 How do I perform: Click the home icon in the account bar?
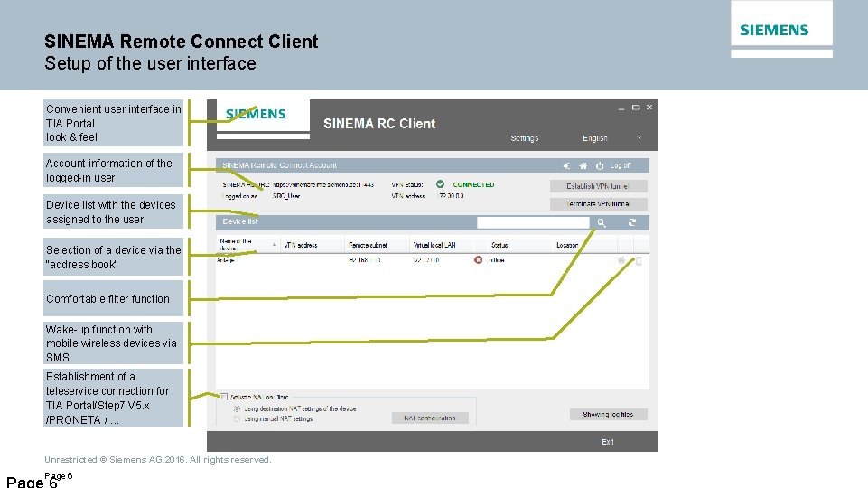[x=583, y=165]
